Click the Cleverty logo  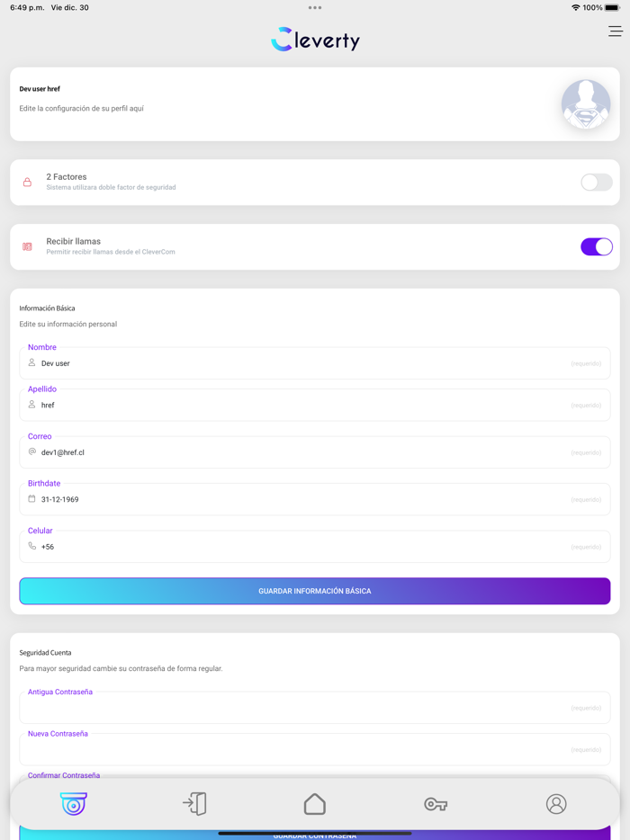tap(315, 40)
